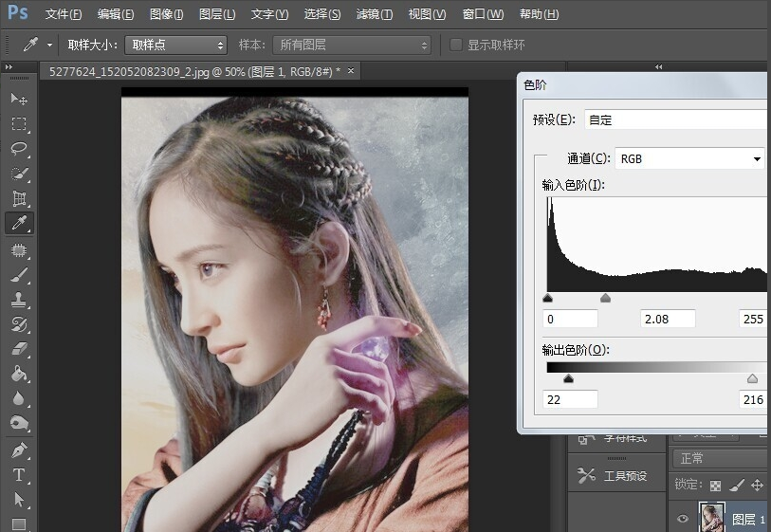This screenshot has width=771, height=532.
Task: Enable 显示取样环 checkbox
Action: [456, 45]
